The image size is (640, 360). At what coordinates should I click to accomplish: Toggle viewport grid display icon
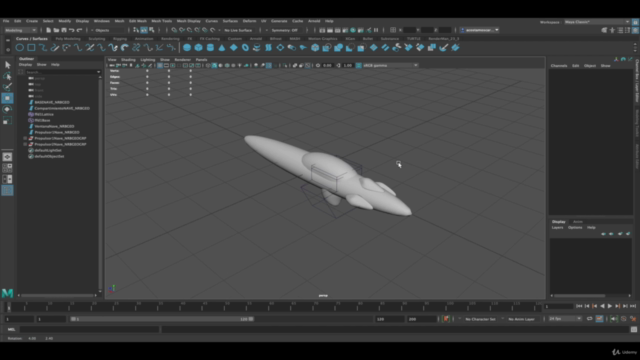tap(160, 65)
